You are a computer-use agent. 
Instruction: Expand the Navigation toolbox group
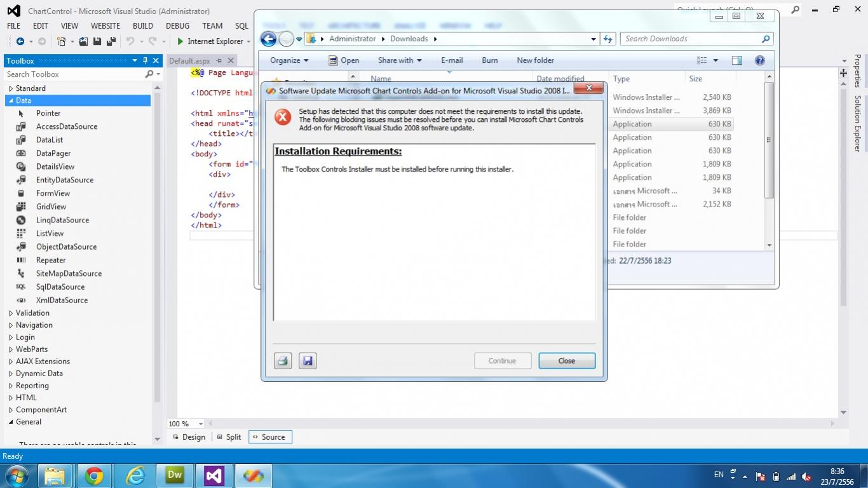[11, 325]
